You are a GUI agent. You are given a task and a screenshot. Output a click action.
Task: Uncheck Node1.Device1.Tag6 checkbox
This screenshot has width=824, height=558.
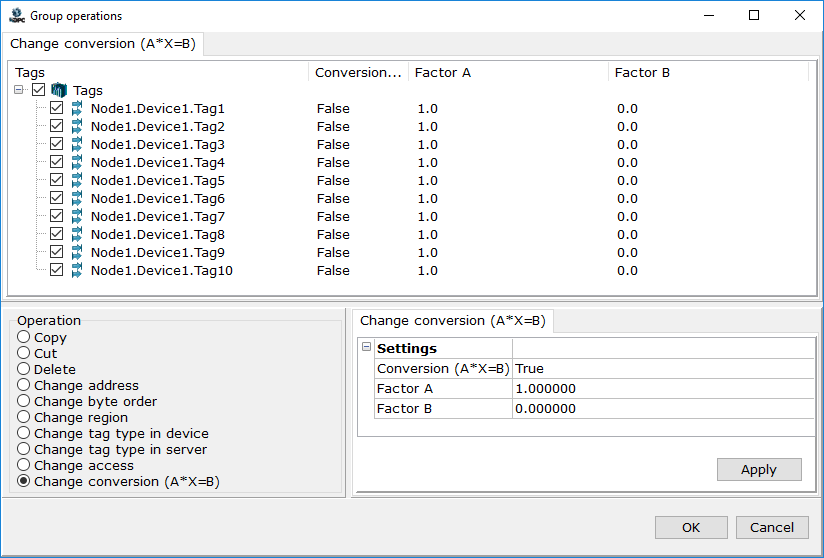click(x=57, y=198)
